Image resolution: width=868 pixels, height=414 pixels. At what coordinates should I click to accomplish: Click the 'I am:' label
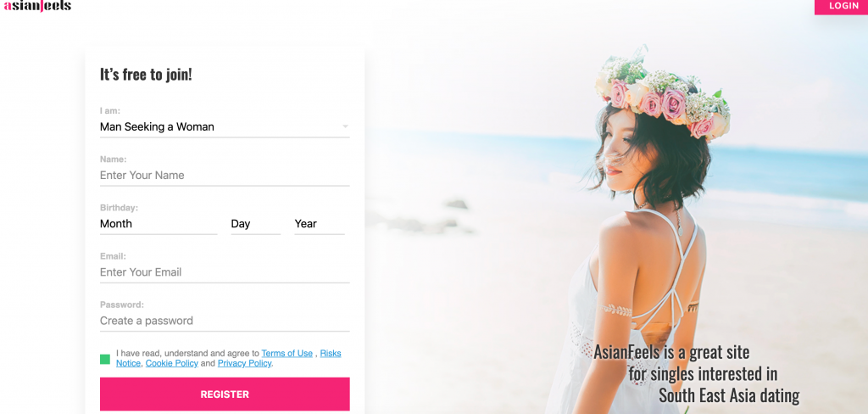(x=110, y=111)
